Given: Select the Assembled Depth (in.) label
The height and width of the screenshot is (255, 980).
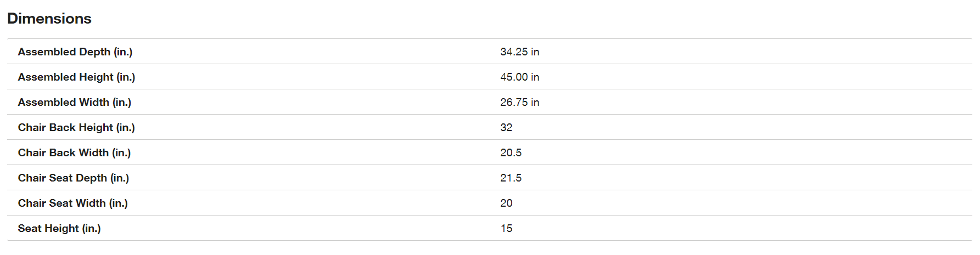Looking at the screenshot, I should coord(75,52).
